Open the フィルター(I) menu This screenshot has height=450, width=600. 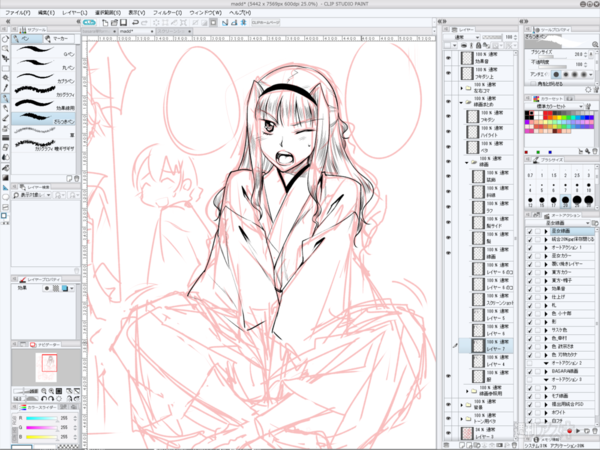coord(167,13)
